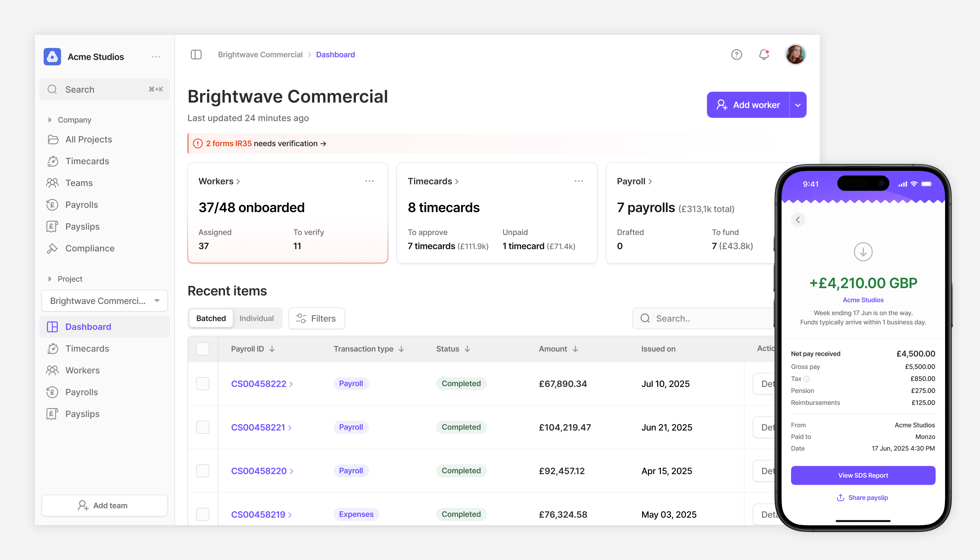Click the project Payslips receipt icon

click(x=52, y=414)
